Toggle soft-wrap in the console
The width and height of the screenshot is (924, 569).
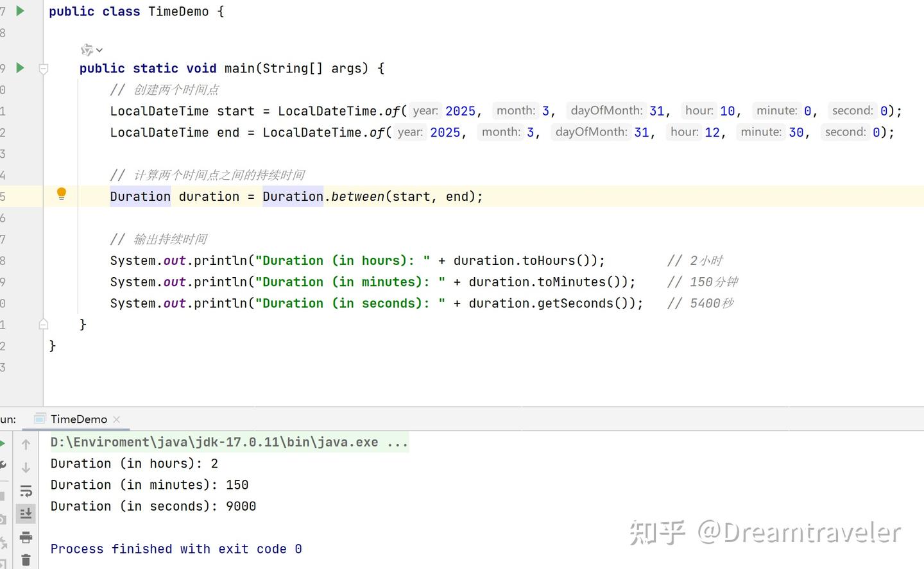coord(26,491)
